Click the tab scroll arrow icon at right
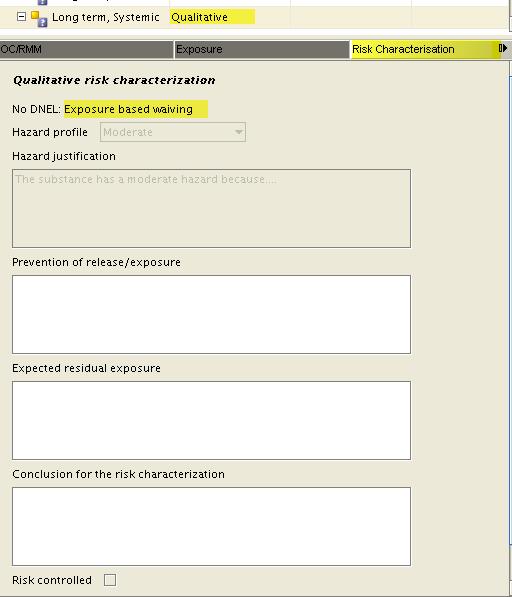Viewport: 512px width, 597px height. [x=503, y=48]
